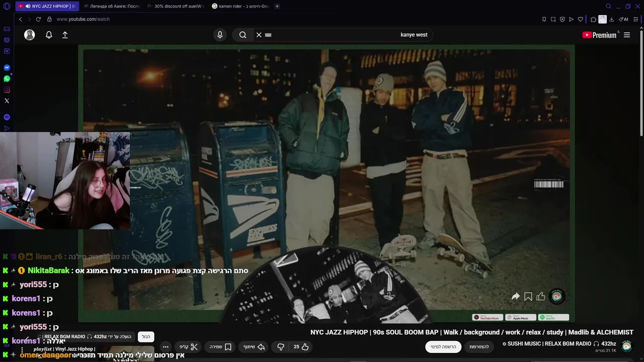The height and width of the screenshot is (362, 644).
Task: Click the video thumbs-up overlay icon
Action: (x=541, y=297)
